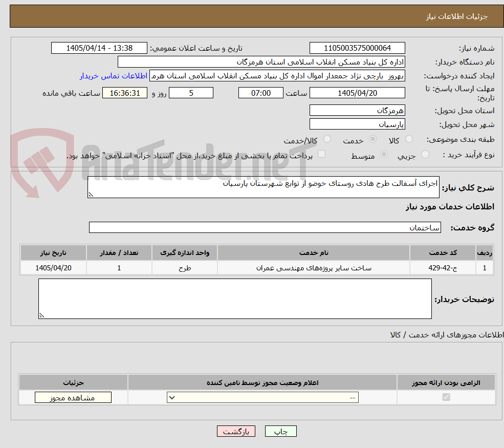Click the buyer organization name field
This screenshot has width=504, height=448.
click(261, 62)
